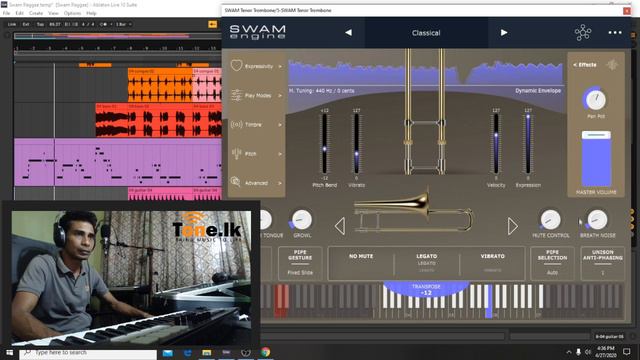Open the Edit menu in Ableton
This screenshot has width=640, height=360.
point(20,13)
